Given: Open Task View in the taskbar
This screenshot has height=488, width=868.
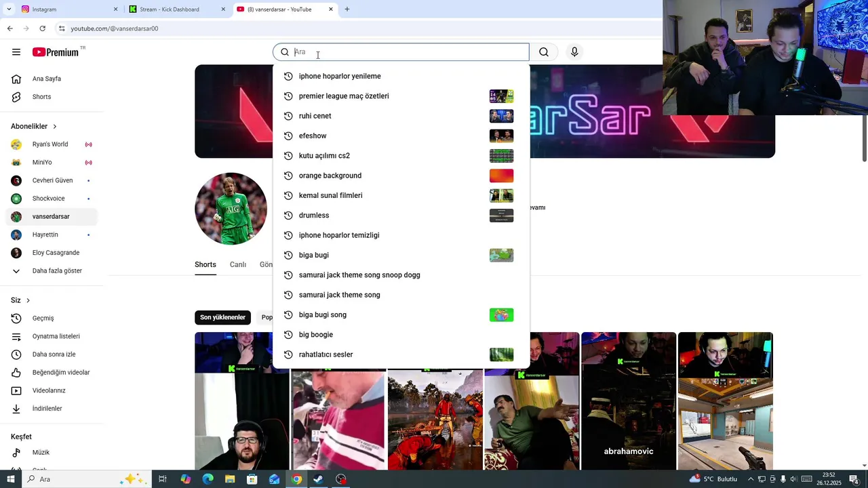Looking at the screenshot, I should (163, 479).
